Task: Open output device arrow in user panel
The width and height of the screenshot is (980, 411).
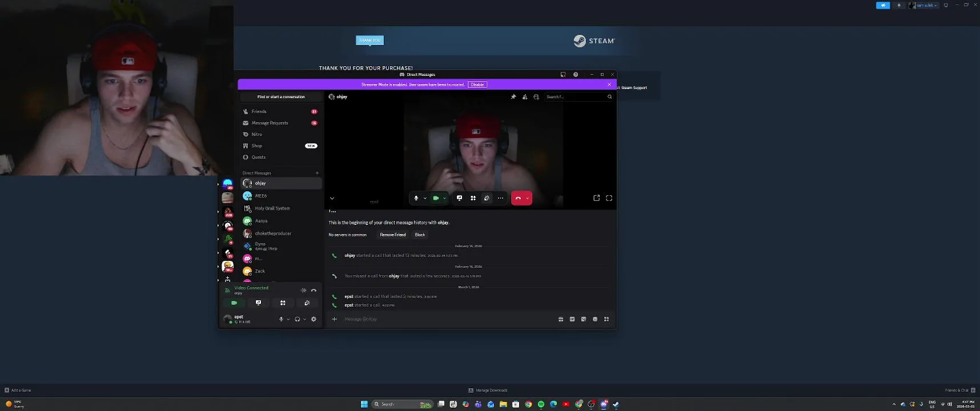Action: click(x=304, y=319)
